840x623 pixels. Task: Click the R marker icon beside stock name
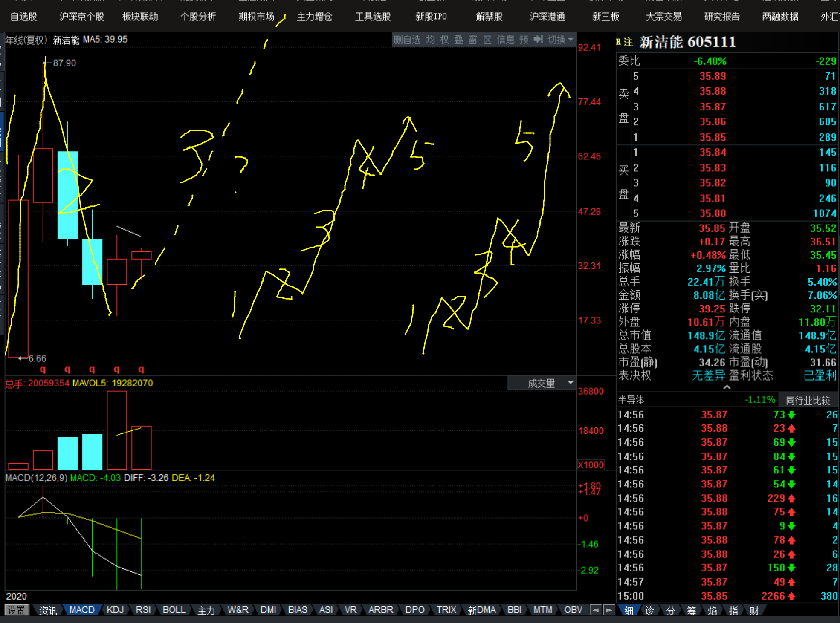[619, 42]
